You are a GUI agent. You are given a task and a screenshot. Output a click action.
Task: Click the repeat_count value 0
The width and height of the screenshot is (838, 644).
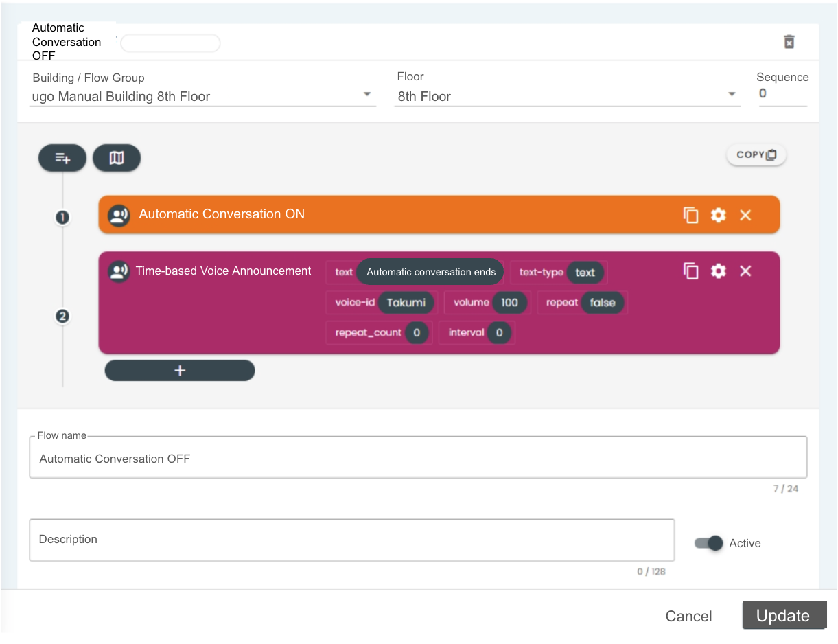417,332
